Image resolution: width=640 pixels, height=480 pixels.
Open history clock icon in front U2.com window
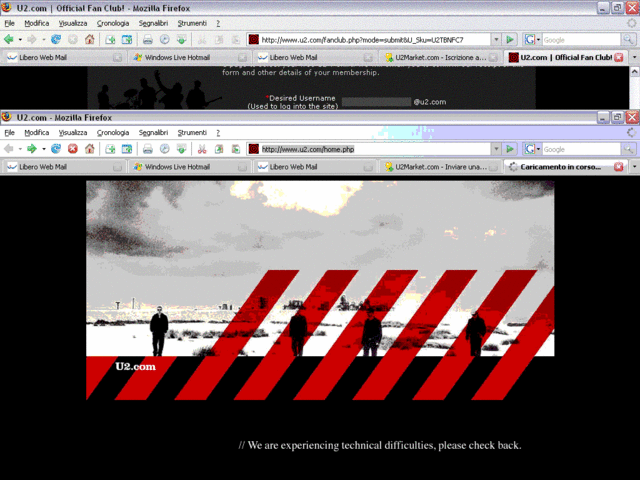click(164, 149)
